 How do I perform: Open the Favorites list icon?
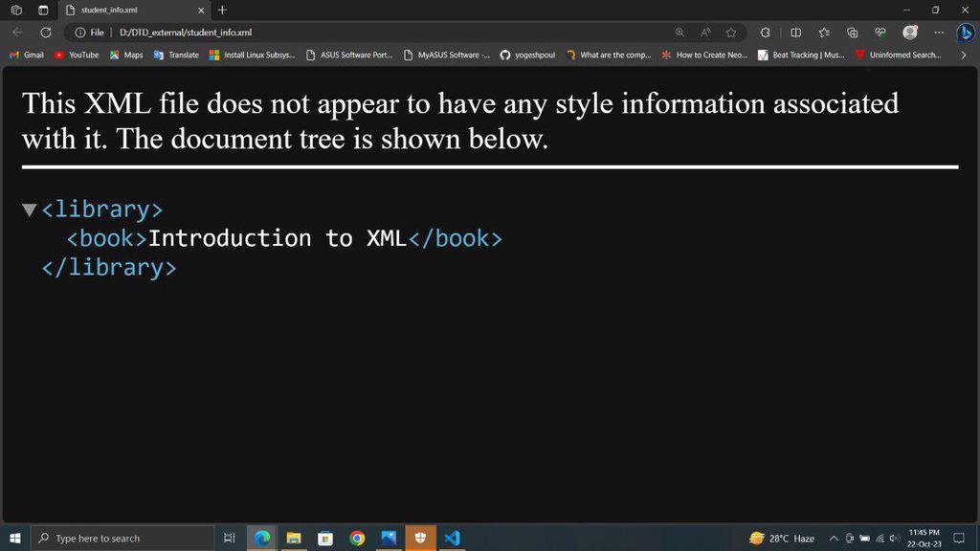(x=824, y=33)
